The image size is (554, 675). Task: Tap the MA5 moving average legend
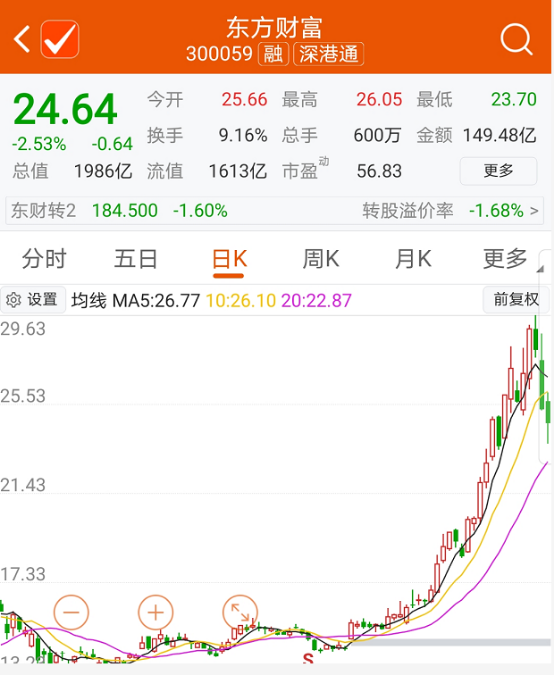(x=156, y=300)
